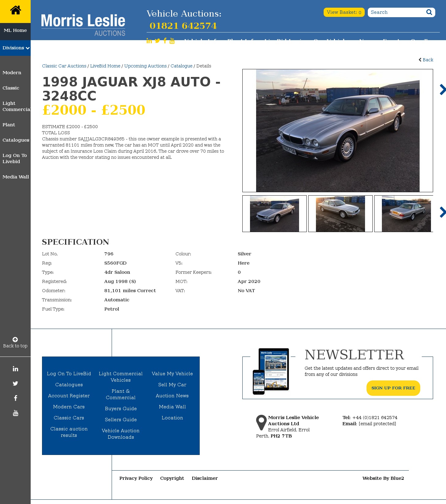The image size is (446, 504).
Task: Click the email protected link
Action: 377,424
